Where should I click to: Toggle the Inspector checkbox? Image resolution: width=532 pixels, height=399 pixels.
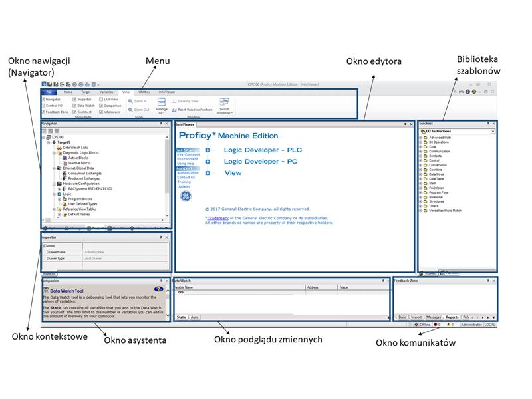click(74, 99)
